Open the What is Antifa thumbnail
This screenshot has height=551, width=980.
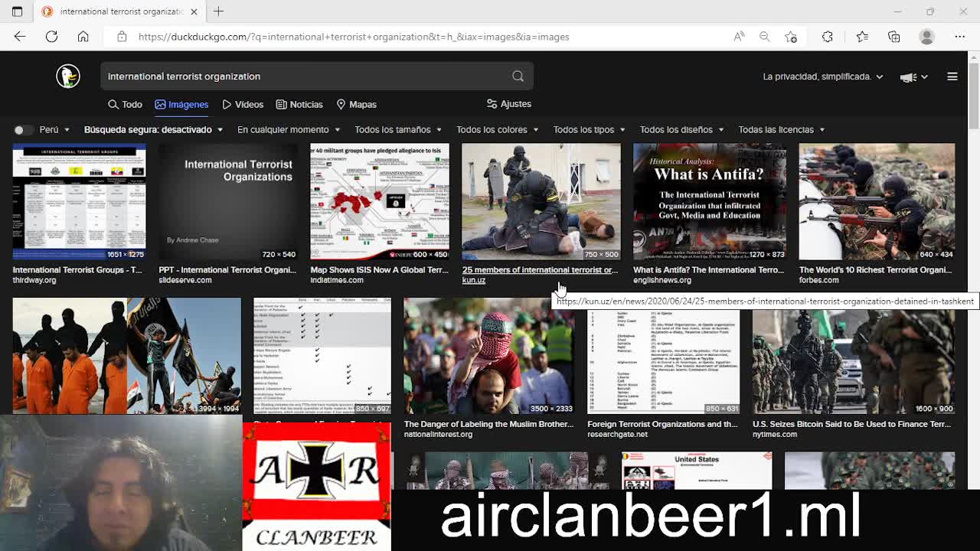coord(710,201)
